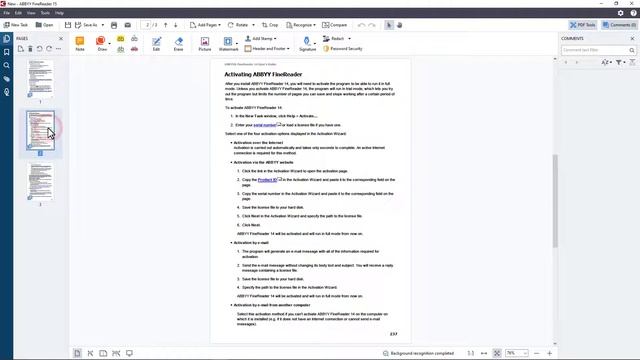Select the hand pan tool
The width and height of the screenshot is (640, 360).
coord(400,25)
